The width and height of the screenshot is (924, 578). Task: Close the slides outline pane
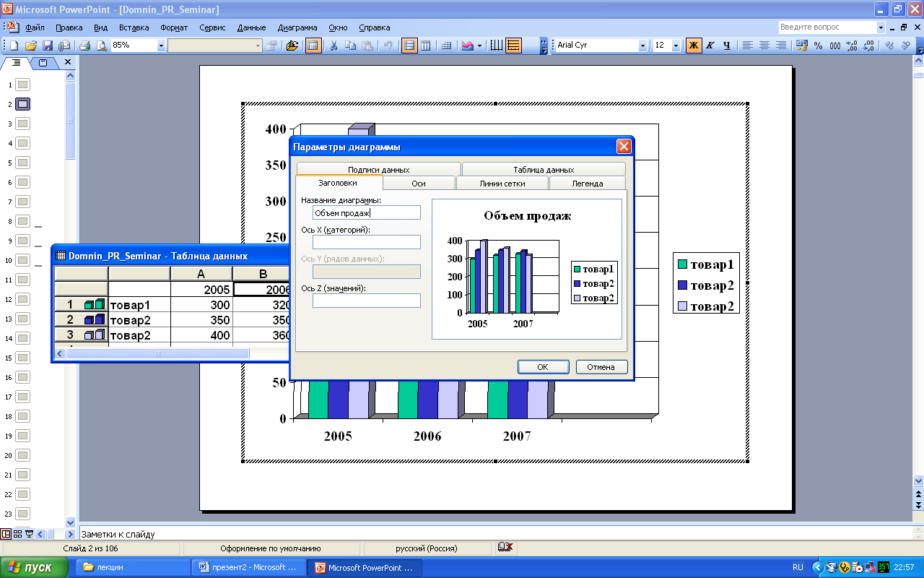pyautogui.click(x=68, y=63)
